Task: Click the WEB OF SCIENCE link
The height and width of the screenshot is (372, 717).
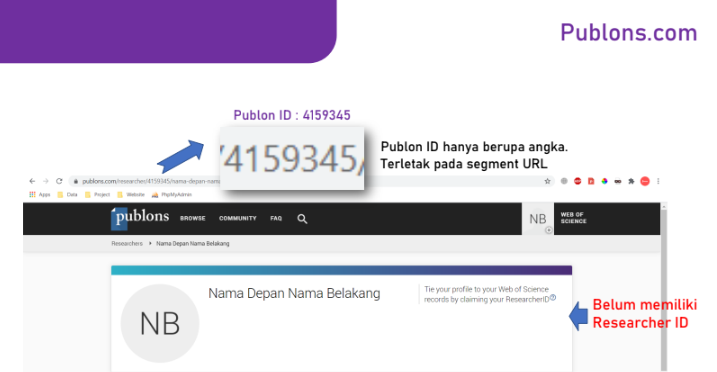Action: click(x=573, y=218)
